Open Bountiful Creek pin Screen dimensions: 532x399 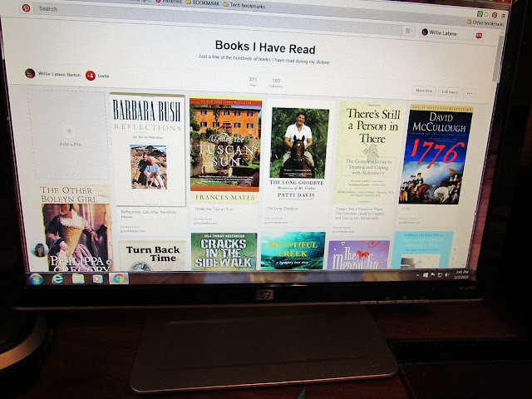(293, 251)
